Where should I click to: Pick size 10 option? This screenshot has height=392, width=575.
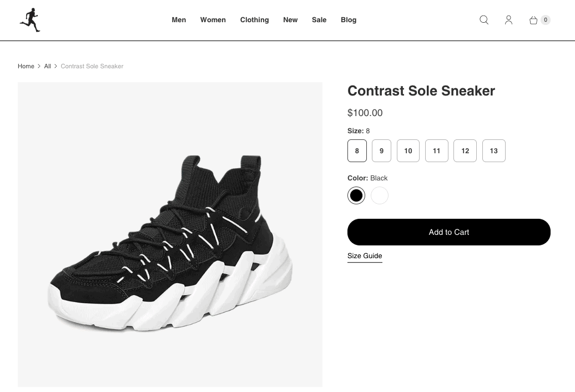tap(408, 150)
